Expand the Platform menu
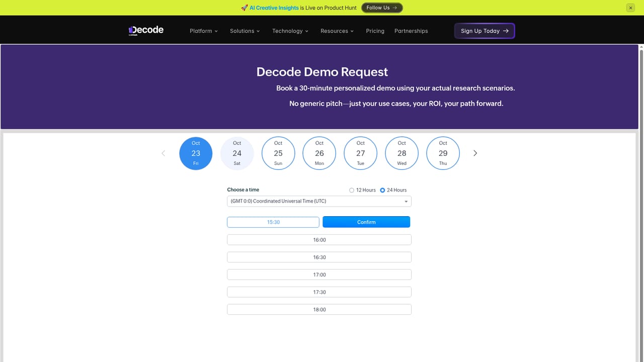This screenshot has height=362, width=644. click(x=204, y=31)
